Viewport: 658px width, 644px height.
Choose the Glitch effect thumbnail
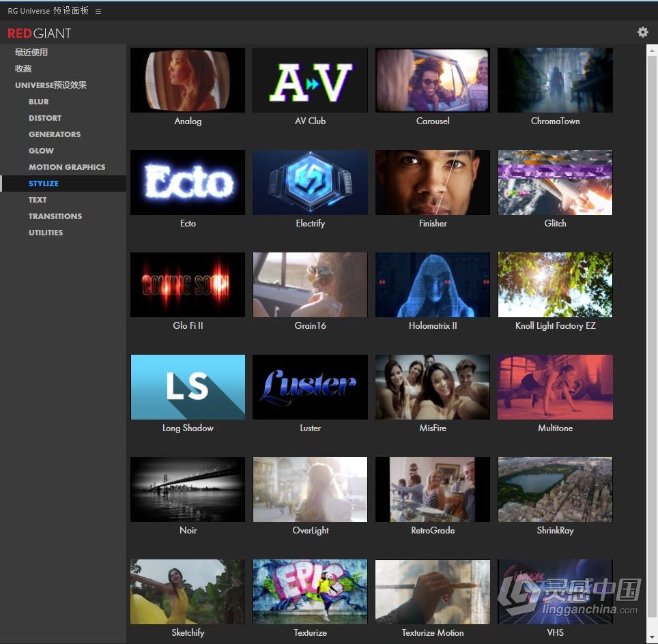pyautogui.click(x=555, y=182)
